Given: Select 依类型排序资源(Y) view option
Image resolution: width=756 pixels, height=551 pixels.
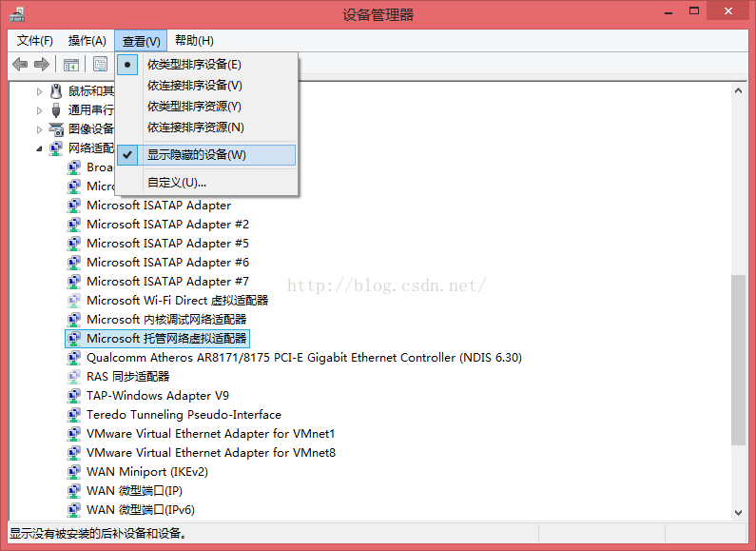Looking at the screenshot, I should (205, 107).
